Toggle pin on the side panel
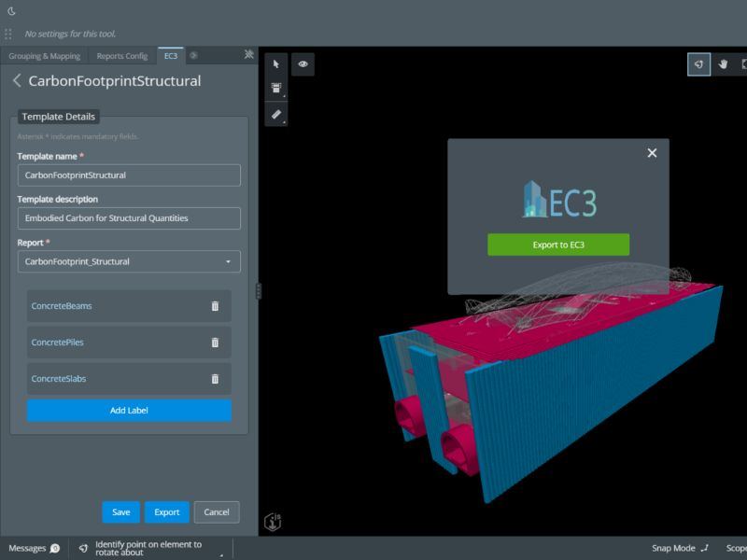Image resolution: width=747 pixels, height=560 pixels. pos(248,55)
